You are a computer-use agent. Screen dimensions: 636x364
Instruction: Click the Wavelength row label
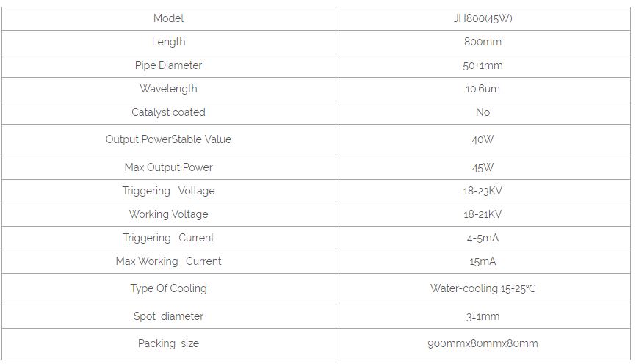point(168,89)
